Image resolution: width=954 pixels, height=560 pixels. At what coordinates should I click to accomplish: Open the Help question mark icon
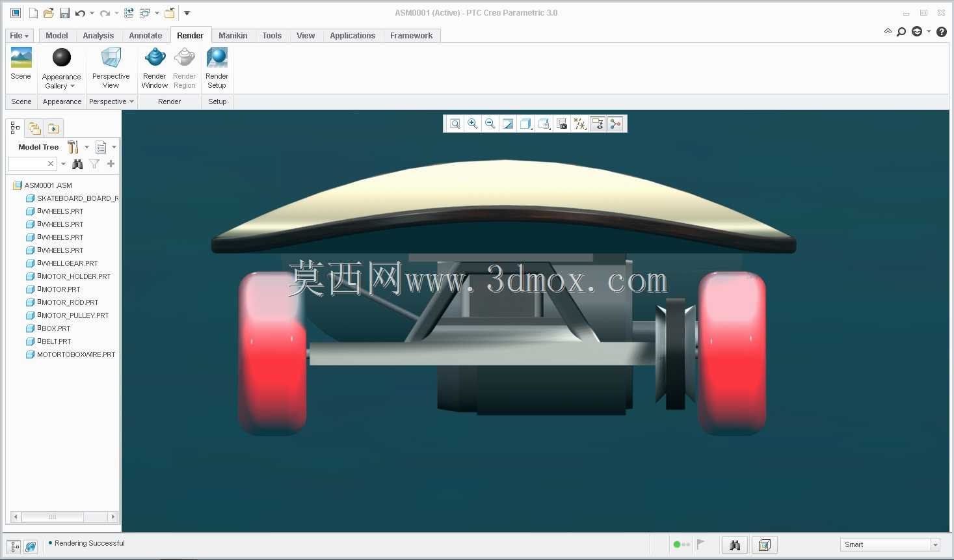click(941, 32)
